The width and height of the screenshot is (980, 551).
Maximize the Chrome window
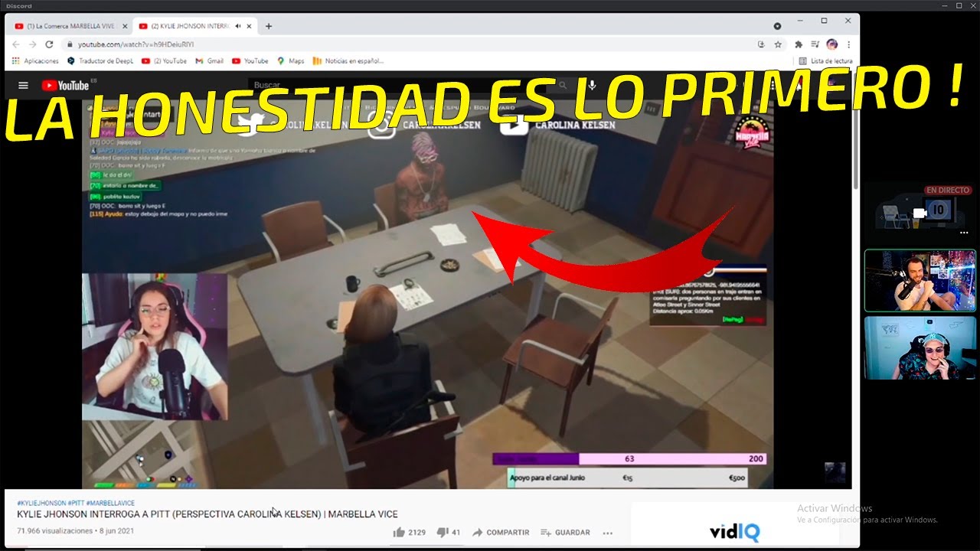point(824,21)
